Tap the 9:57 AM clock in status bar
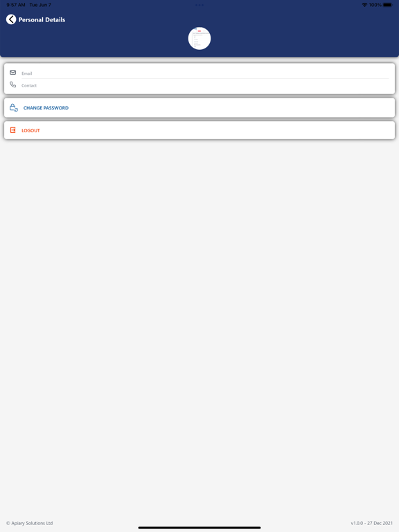Image resolution: width=399 pixels, height=532 pixels. [16, 5]
